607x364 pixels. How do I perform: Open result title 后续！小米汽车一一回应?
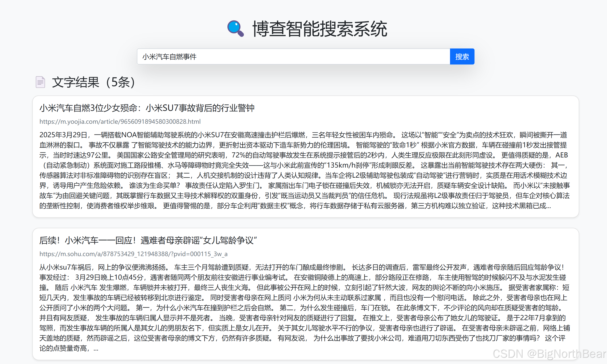tap(148, 240)
